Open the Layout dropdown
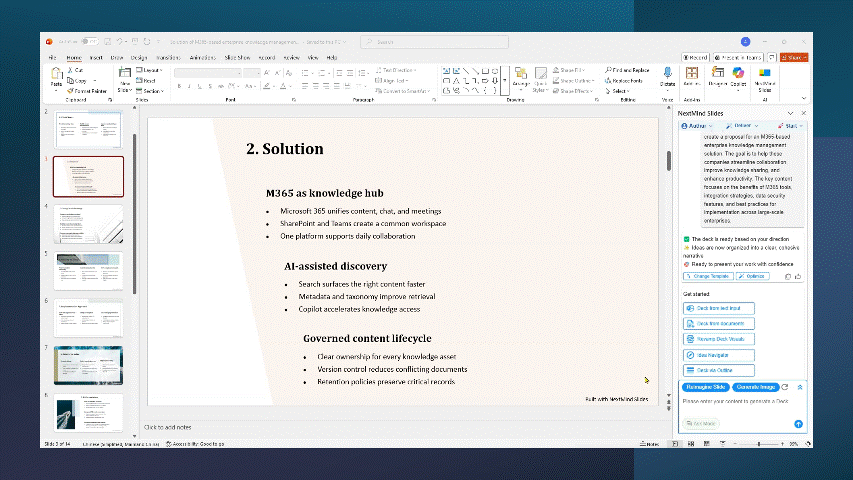 [x=149, y=70]
